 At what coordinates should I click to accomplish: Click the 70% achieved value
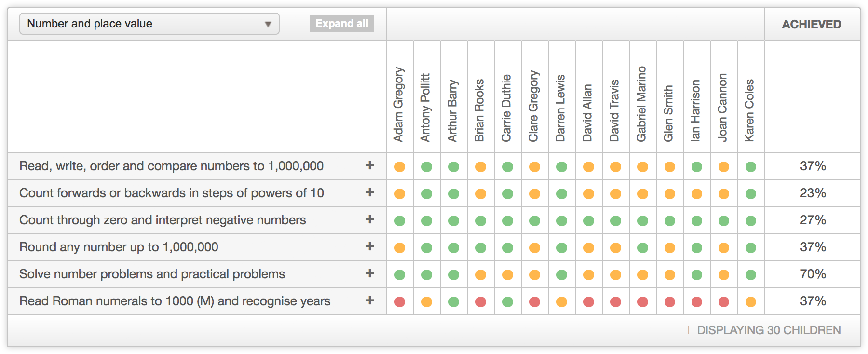[813, 274]
